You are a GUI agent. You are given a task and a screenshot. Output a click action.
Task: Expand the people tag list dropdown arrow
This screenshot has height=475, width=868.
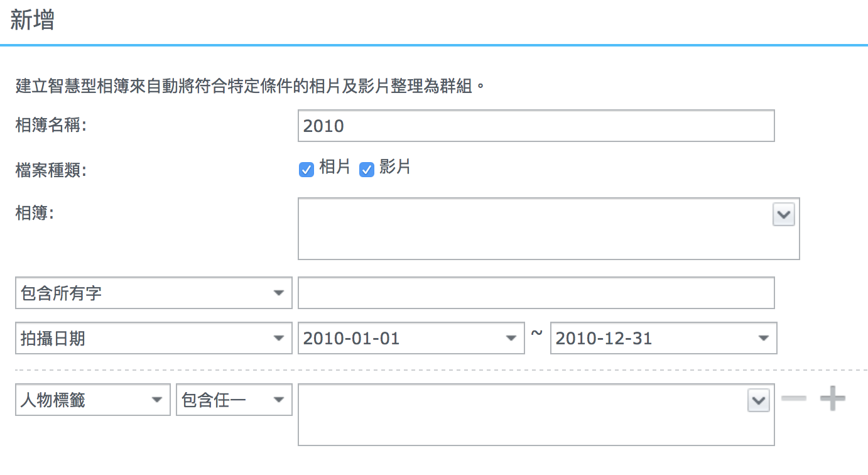(x=759, y=400)
